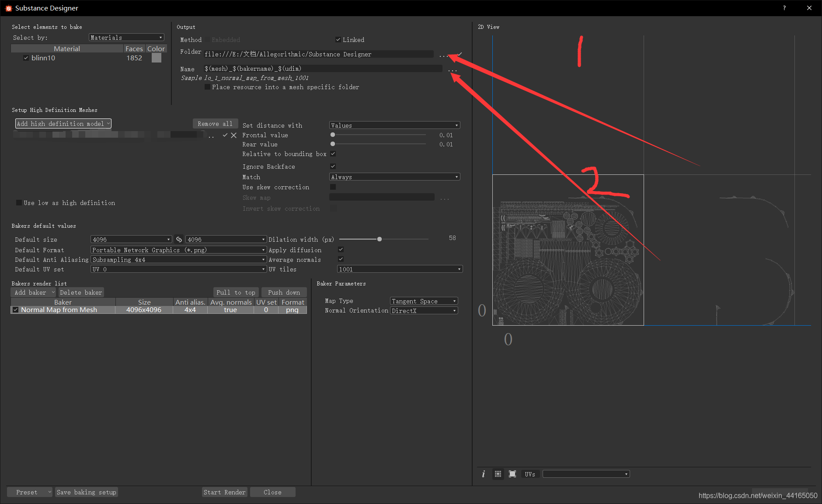Open Set distance with Values dropdown
822x504 pixels.
pyautogui.click(x=394, y=125)
